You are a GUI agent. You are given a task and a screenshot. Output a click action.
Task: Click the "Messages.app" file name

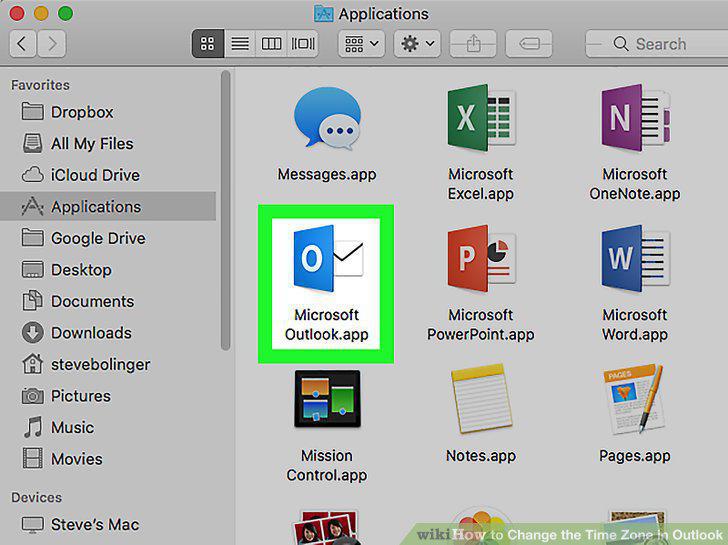(327, 175)
